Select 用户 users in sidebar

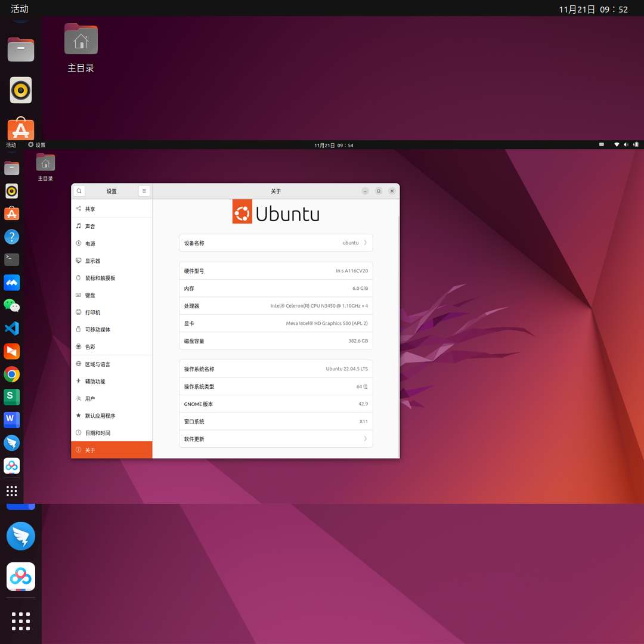(112, 398)
